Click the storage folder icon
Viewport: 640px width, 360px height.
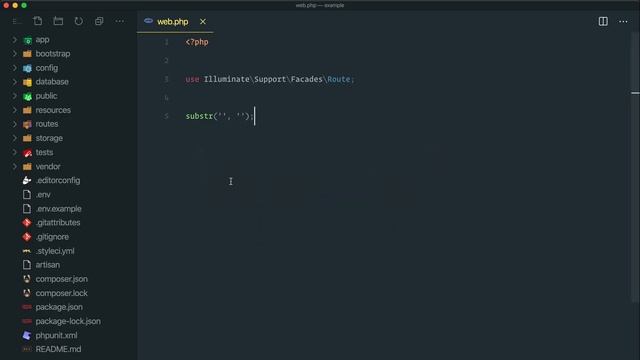27,138
